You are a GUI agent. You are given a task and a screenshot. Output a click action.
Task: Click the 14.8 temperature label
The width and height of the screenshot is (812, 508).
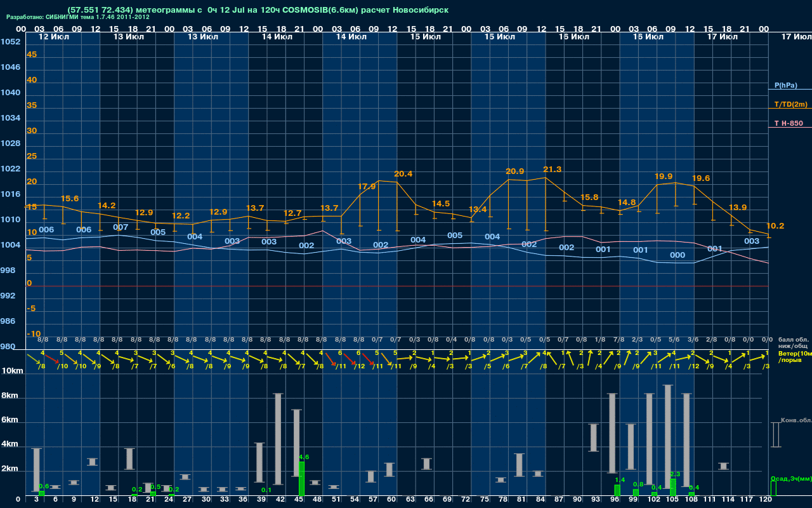[x=627, y=203]
